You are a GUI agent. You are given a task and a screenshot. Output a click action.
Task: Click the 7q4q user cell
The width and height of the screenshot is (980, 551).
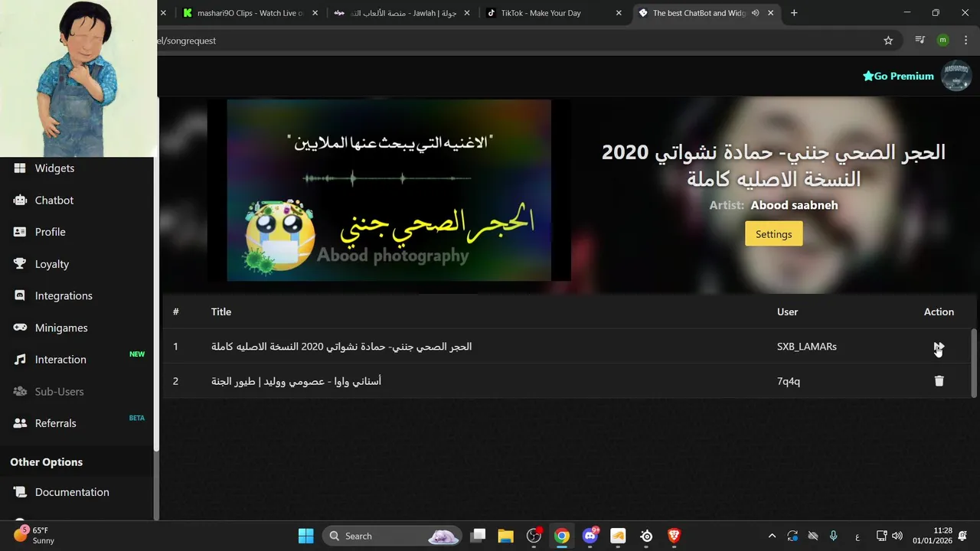[789, 381]
